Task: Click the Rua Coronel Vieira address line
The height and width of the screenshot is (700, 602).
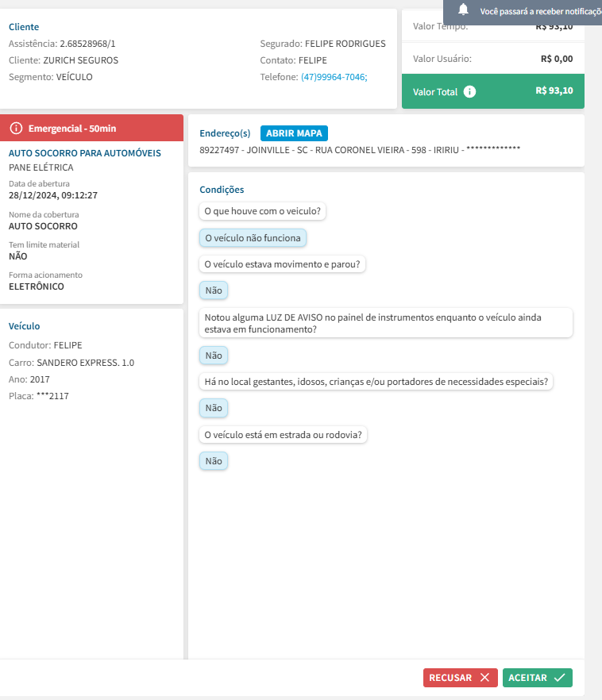Action: coord(361,149)
